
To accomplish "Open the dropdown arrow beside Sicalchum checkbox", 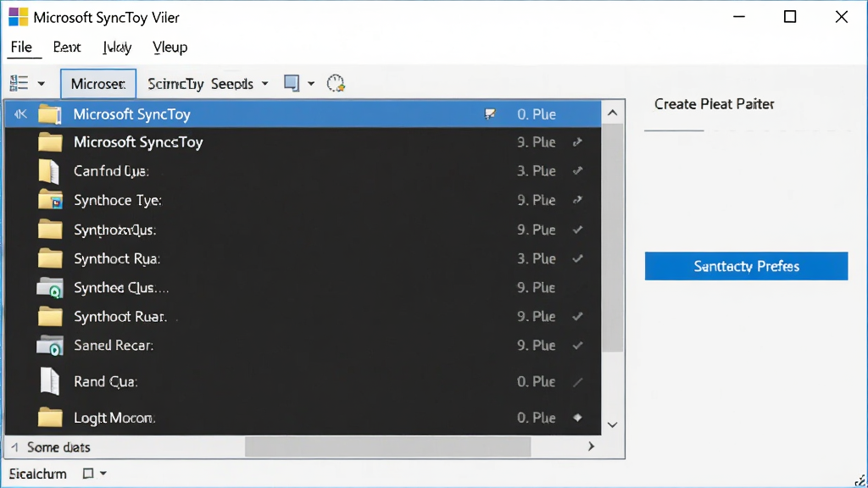I will coord(103,474).
